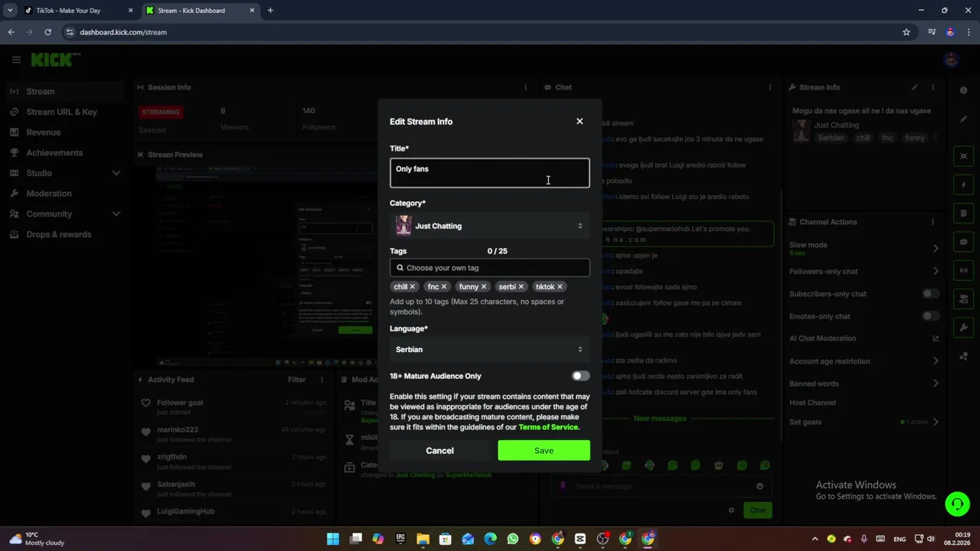Reload the dashboard page
The image size is (980, 551).
coord(47,32)
